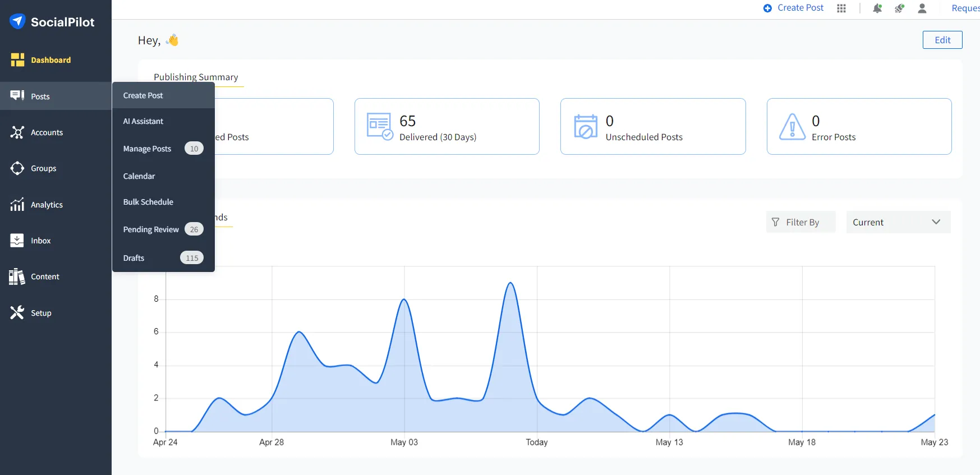This screenshot has height=475, width=980.
Task: Open the Content library icon
Action: pos(17,276)
